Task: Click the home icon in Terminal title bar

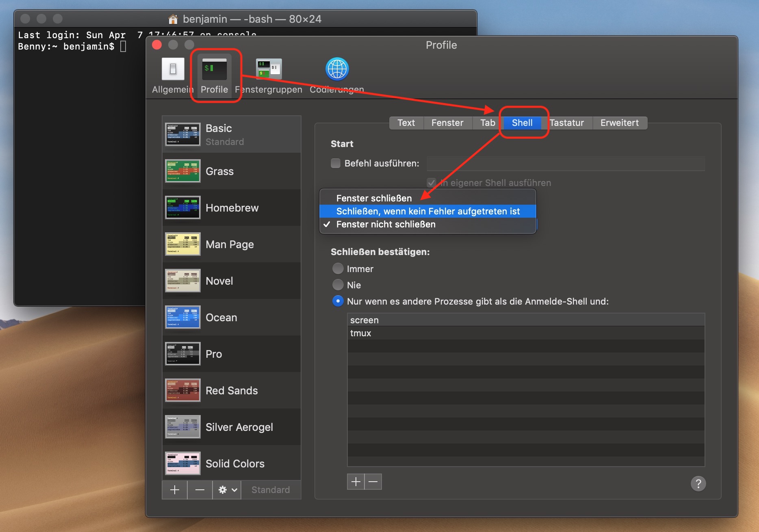Action: pyautogui.click(x=173, y=19)
